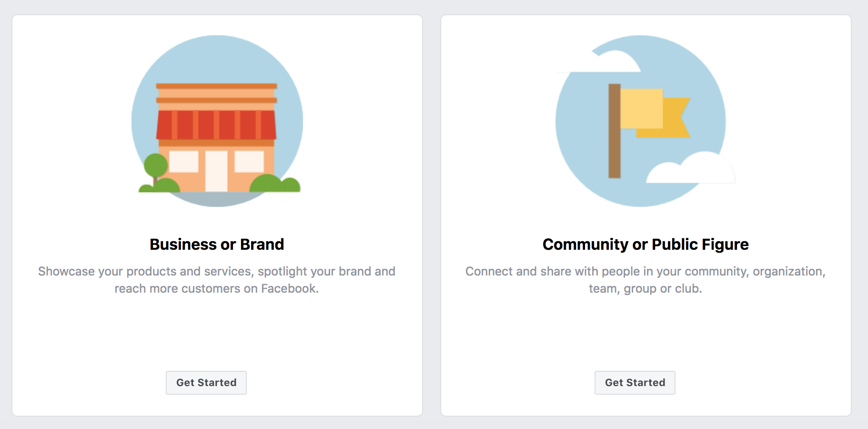Click the darker swallowtail end of the flag
868x429 pixels.
pos(676,119)
